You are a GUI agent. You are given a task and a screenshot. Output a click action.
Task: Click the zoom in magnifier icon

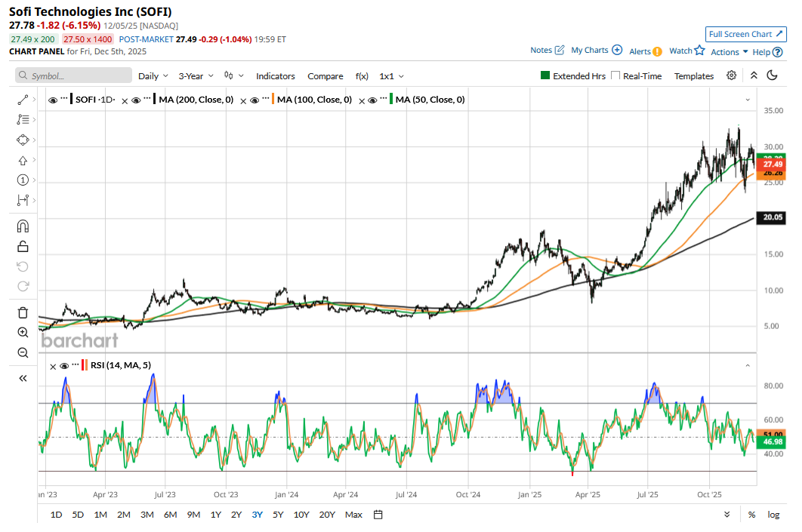coord(23,332)
